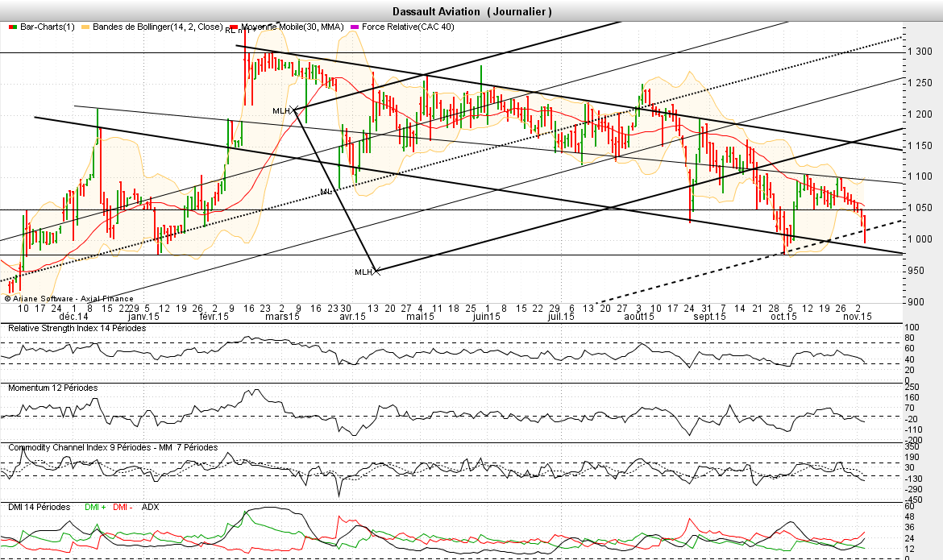This screenshot has height=560, width=943.
Task: Click the "juin15" month label
Action: click(x=487, y=317)
